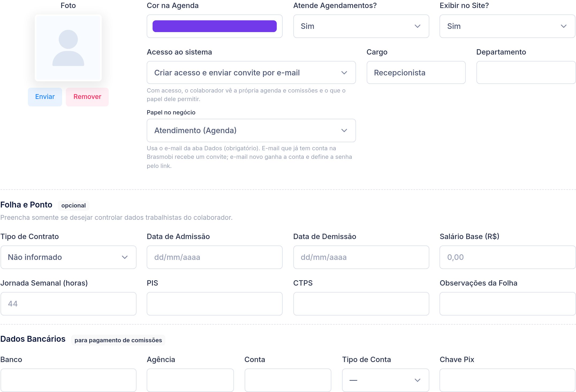Click the 'Folha e Ponto' section heading

pyautogui.click(x=26, y=205)
